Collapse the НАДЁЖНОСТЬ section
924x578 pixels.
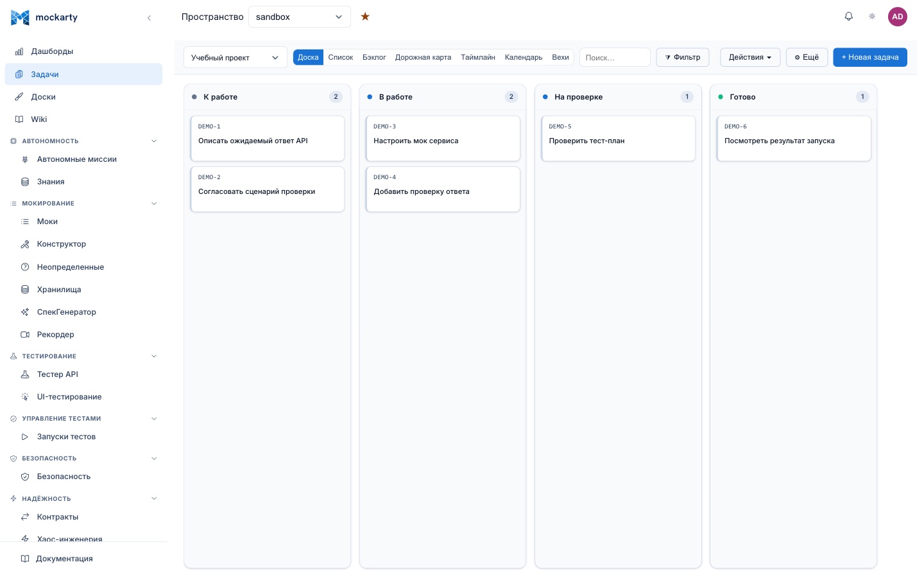[x=154, y=498]
